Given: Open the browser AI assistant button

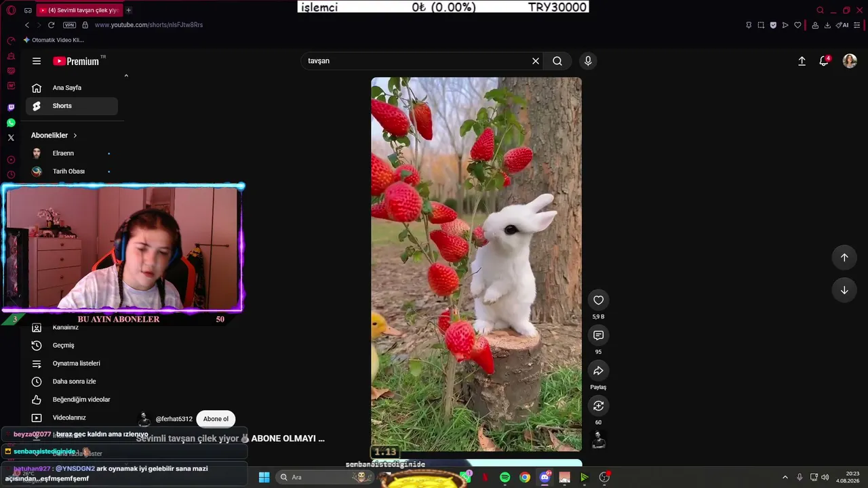Looking at the screenshot, I should click(x=842, y=25).
